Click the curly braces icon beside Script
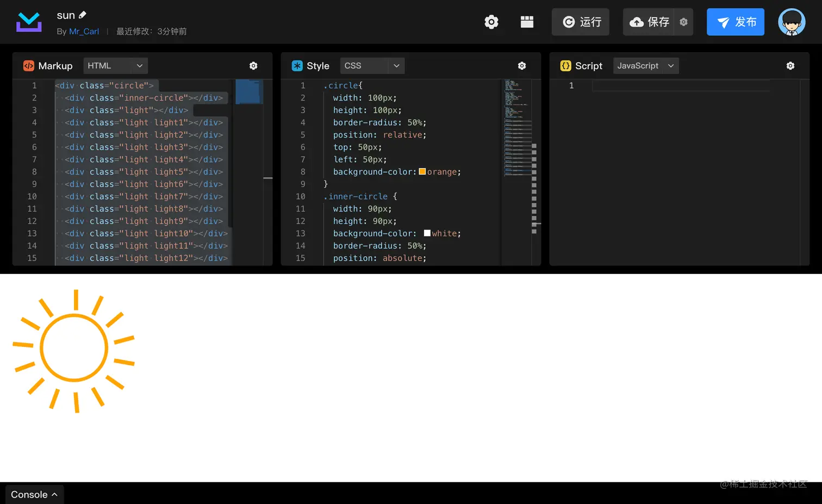The height and width of the screenshot is (504, 822). [x=565, y=65]
